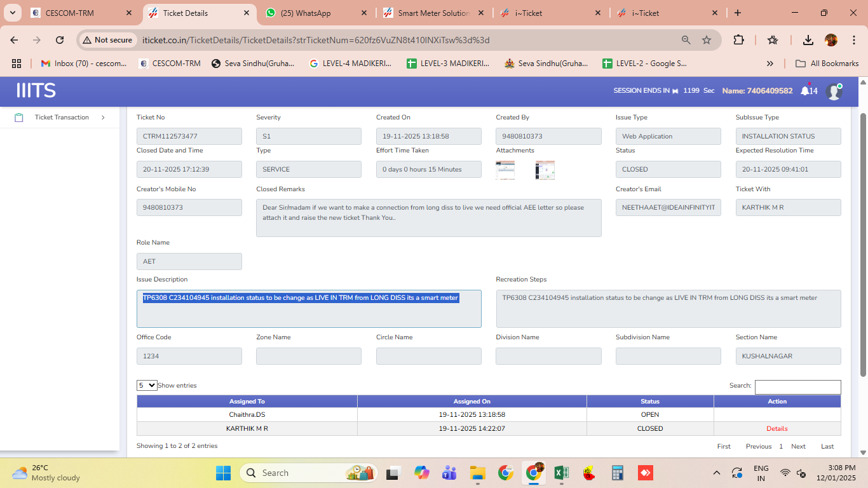Viewport: 868px width, 488px height.
Task: Open the Apps grid in the bookmarks bar
Action: (17, 64)
